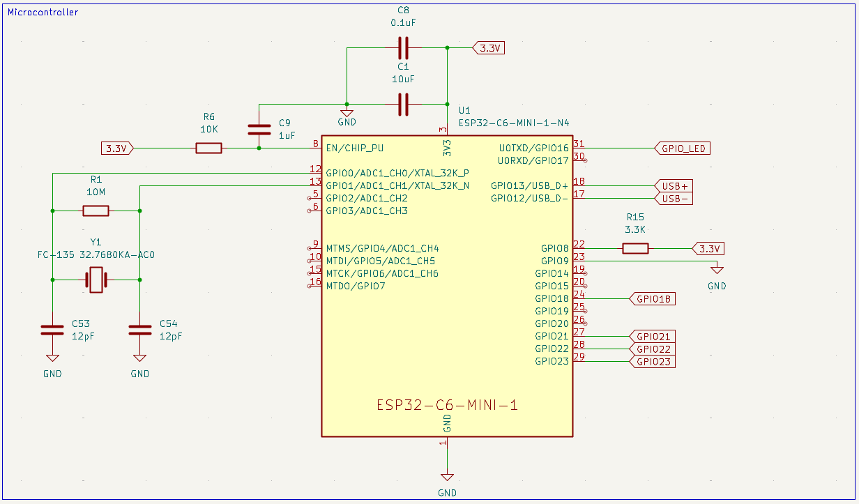Click the GND symbol near C8 and C1
This screenshot has height=504, width=859.
tap(347, 113)
